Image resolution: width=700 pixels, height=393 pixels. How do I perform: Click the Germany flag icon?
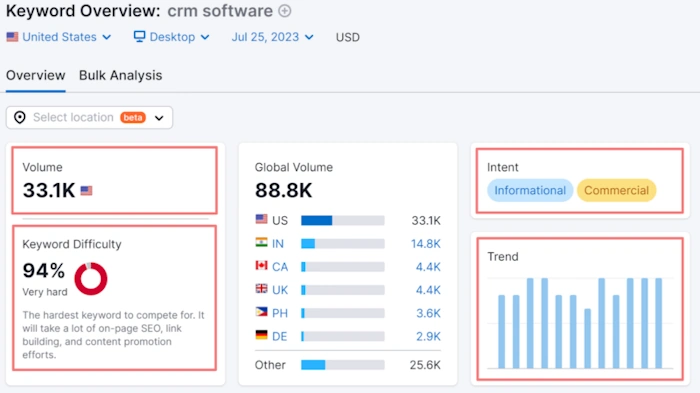tap(261, 335)
